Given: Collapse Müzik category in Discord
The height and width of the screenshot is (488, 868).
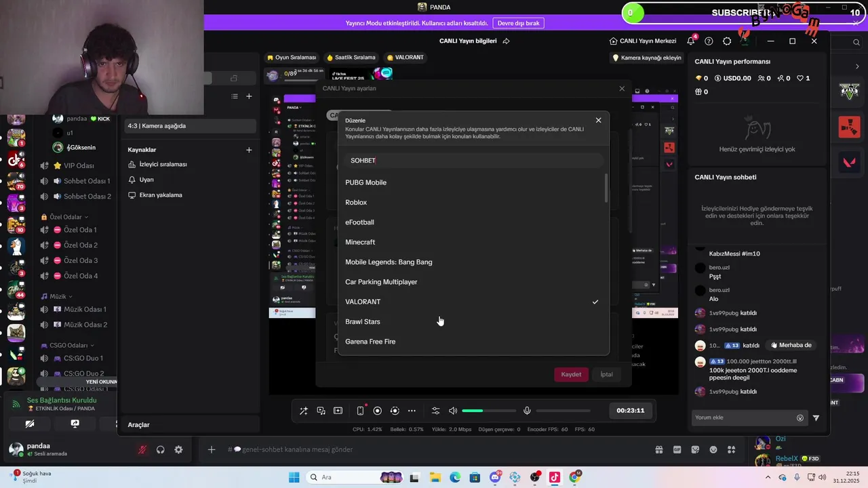Looking at the screenshot, I should click(57, 296).
